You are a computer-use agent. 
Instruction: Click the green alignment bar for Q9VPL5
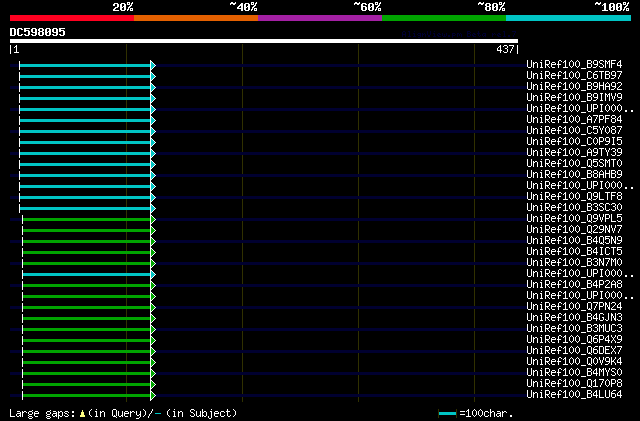(x=87, y=220)
